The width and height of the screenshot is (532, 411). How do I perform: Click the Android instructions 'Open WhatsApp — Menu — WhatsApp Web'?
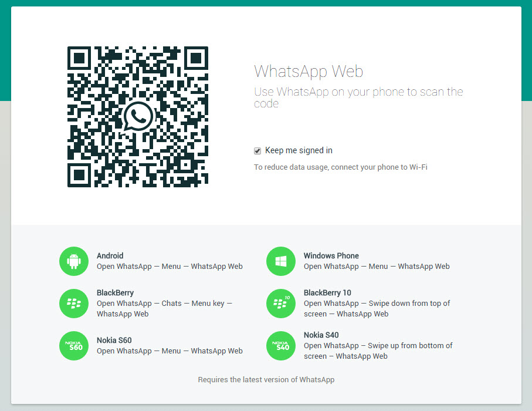click(x=170, y=267)
